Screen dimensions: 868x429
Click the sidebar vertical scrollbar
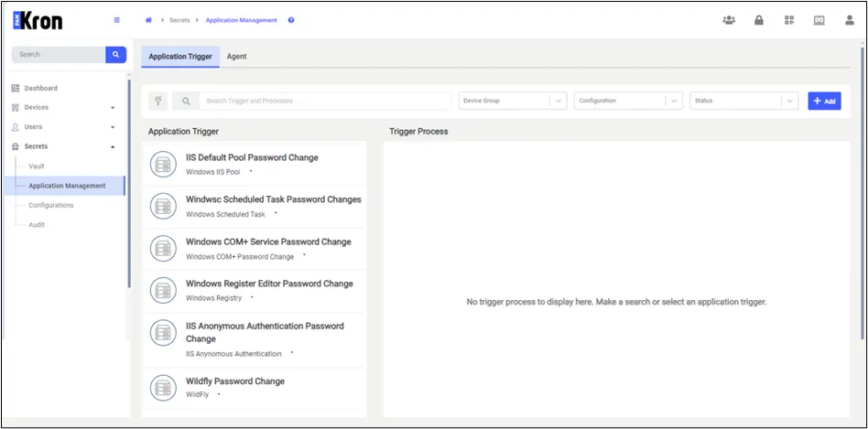[x=129, y=184]
